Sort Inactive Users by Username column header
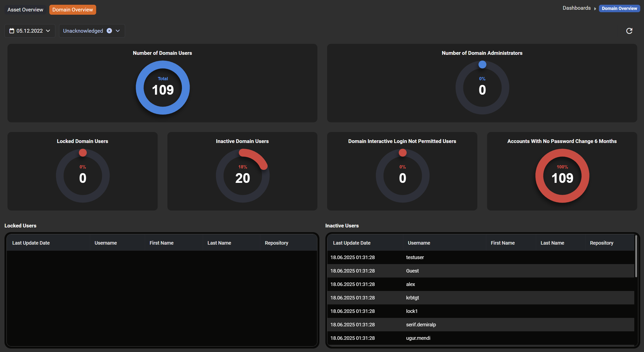 [419, 243]
